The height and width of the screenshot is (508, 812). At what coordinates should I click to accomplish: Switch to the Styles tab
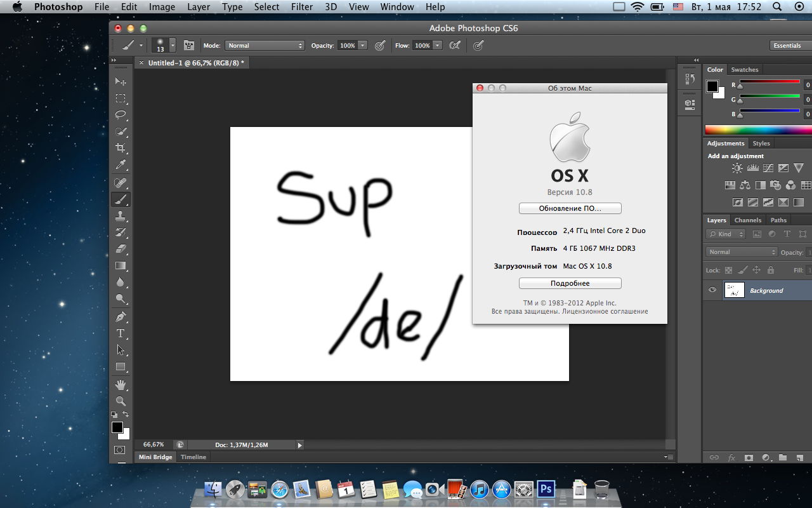[x=761, y=144]
